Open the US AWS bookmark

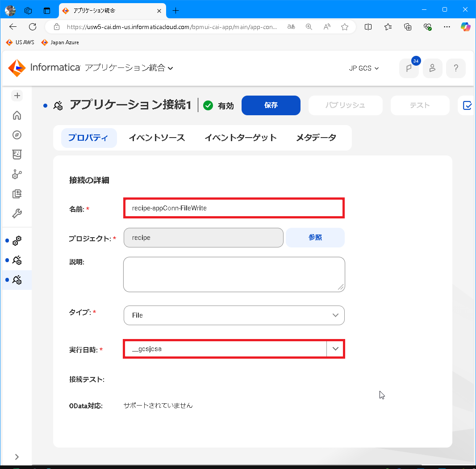coord(20,42)
